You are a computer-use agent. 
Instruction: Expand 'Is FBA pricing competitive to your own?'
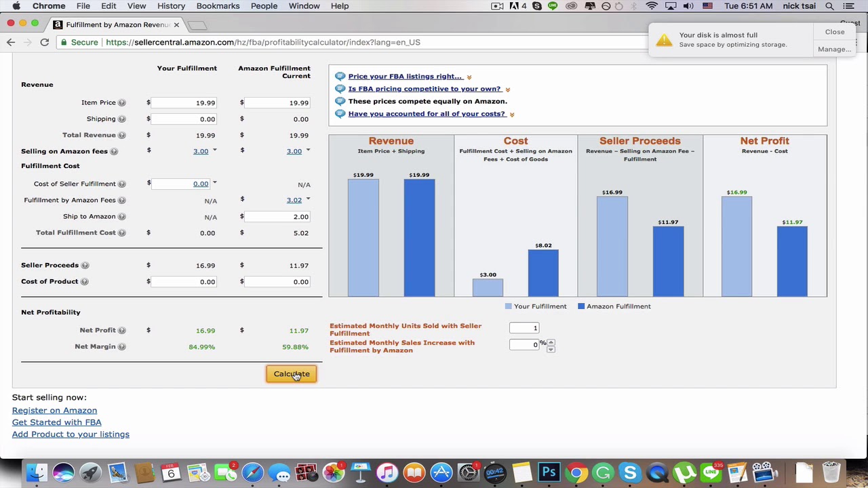coord(508,89)
